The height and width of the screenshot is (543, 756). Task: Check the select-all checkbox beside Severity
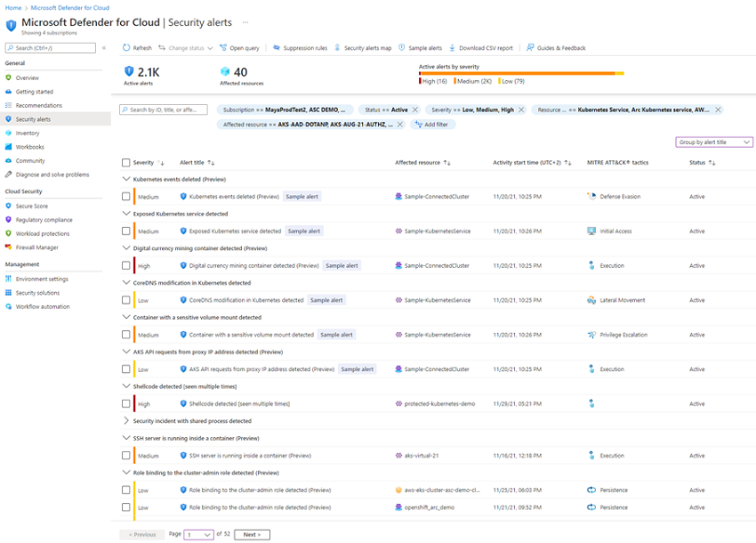tap(125, 163)
